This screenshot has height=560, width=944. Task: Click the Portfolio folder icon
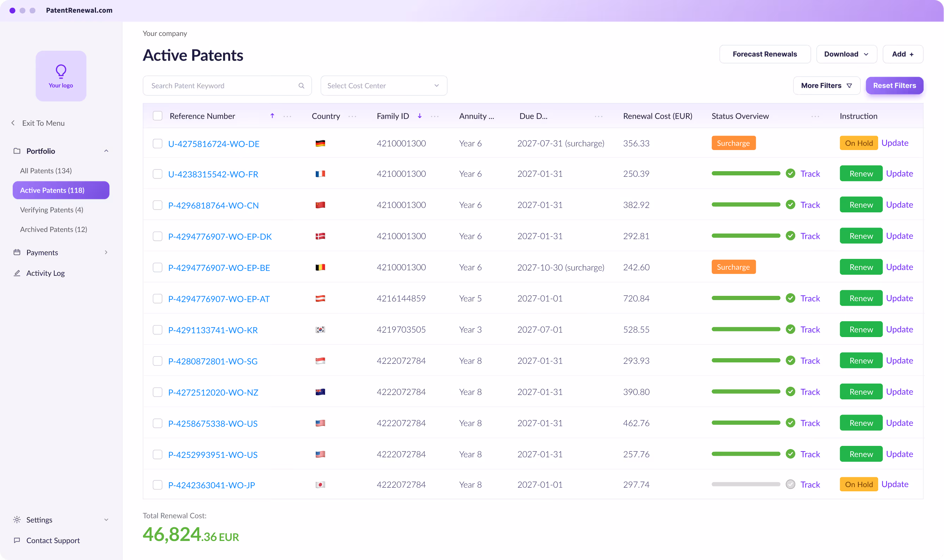[17, 151]
